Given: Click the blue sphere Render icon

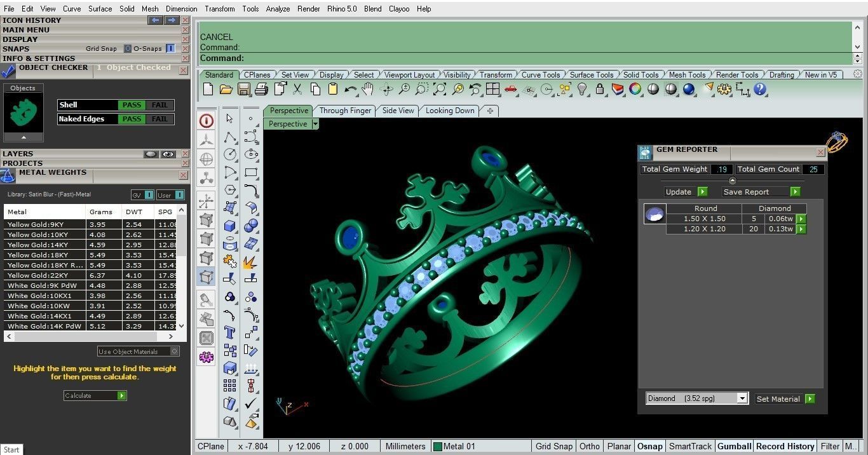Looking at the screenshot, I should [x=689, y=90].
